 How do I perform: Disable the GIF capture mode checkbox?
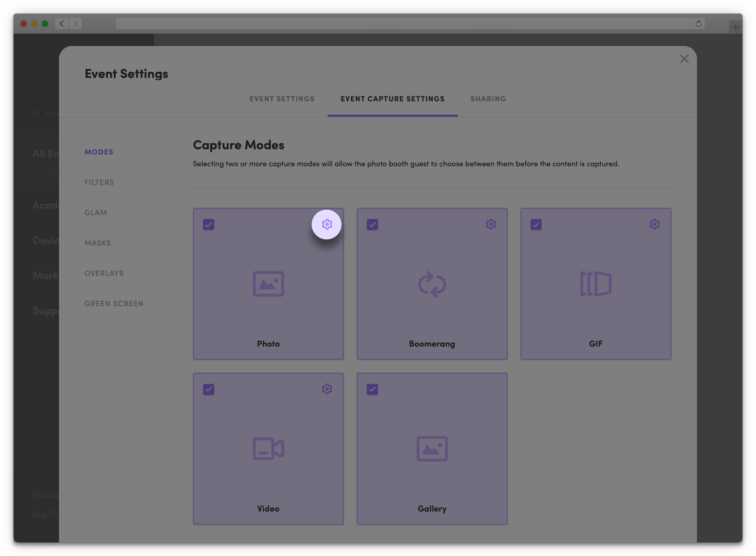point(536,225)
